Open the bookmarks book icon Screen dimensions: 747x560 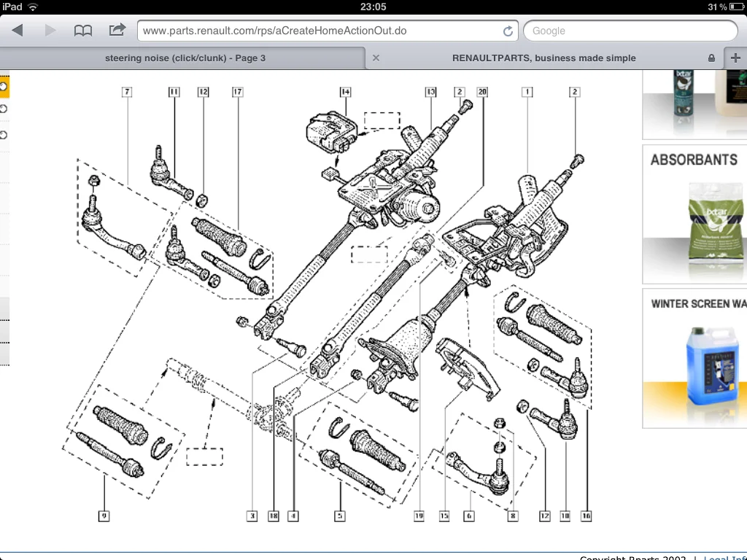pyautogui.click(x=83, y=31)
